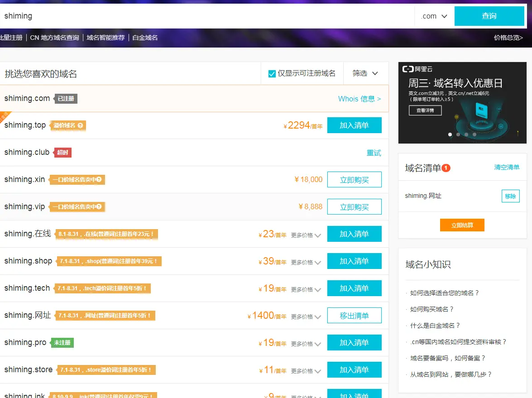Click the 超时 tag on shiming.club
Viewport: 532px width, 398px height.
(x=62, y=153)
